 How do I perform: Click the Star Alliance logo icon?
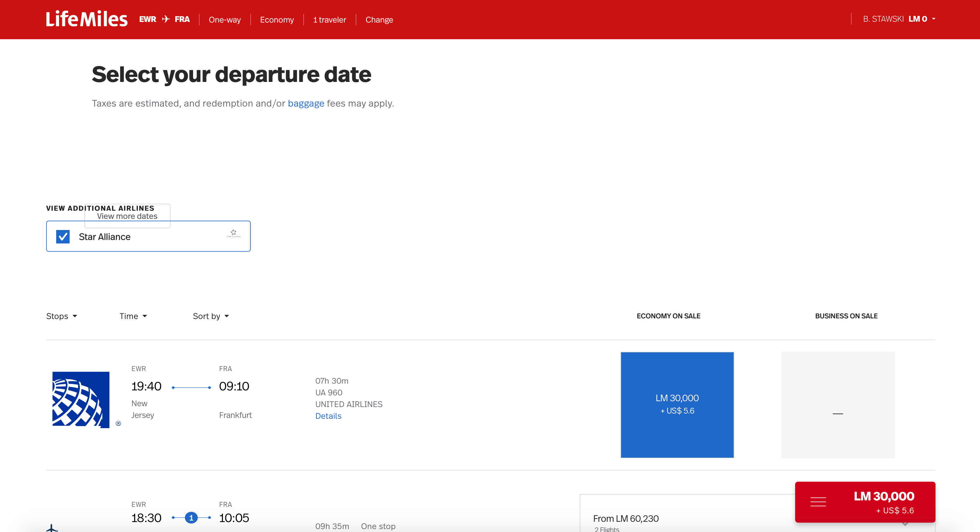point(233,233)
